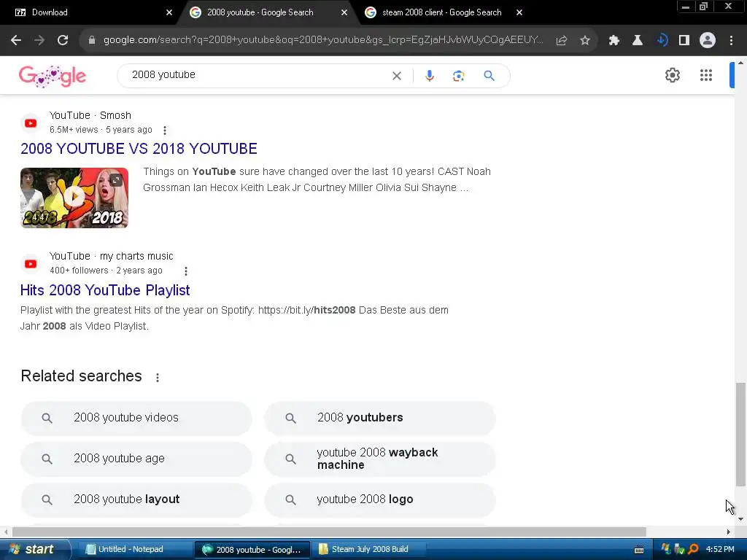
Task: Open the Windows start menu
Action: [34, 550]
